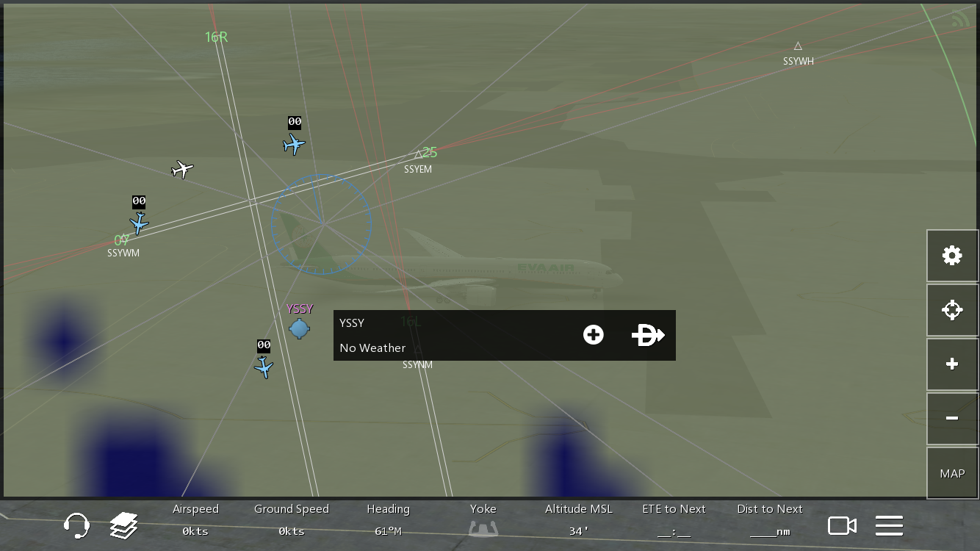This screenshot has width=980, height=551.
Task: Activate the direct-to icon in YSSY popup
Action: (648, 335)
